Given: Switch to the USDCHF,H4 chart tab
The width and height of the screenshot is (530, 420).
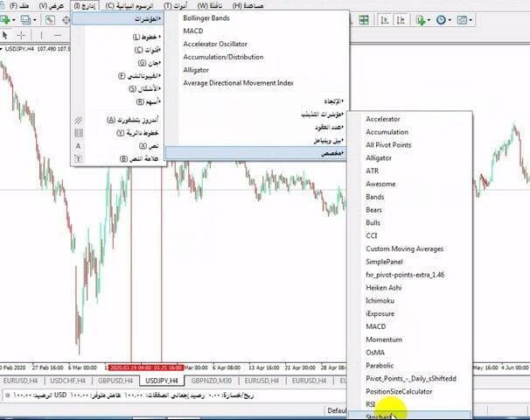Looking at the screenshot, I should [x=67, y=381].
